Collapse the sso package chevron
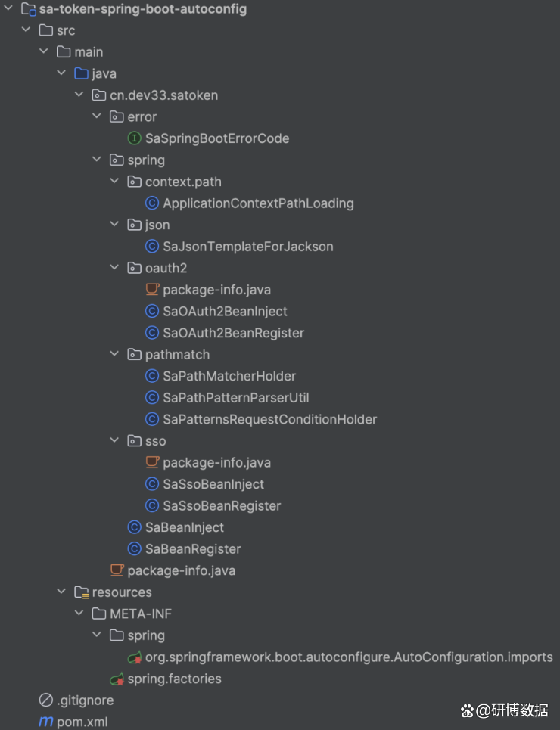Viewport: 560px width, 730px height. point(114,440)
